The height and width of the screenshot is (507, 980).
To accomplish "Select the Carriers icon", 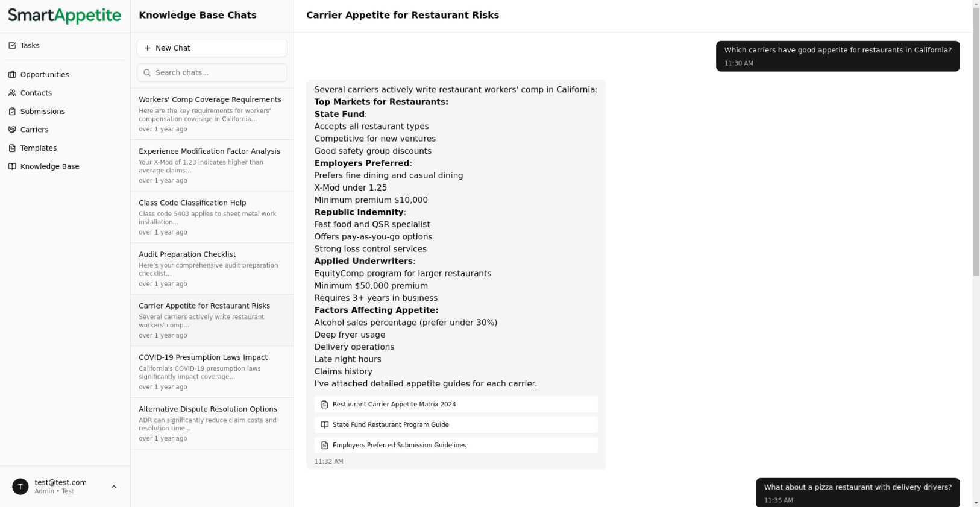I will [12, 130].
